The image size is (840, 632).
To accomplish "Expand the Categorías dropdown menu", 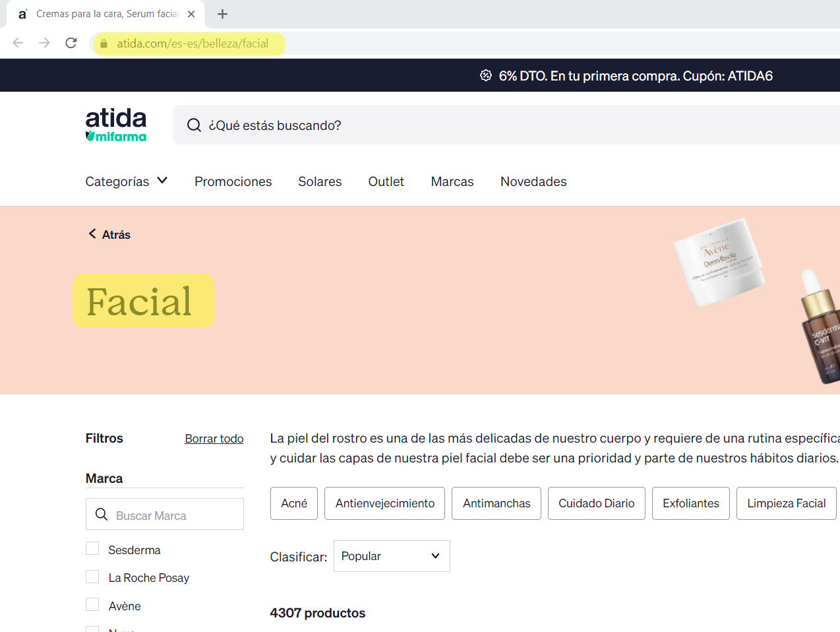I will [x=127, y=181].
